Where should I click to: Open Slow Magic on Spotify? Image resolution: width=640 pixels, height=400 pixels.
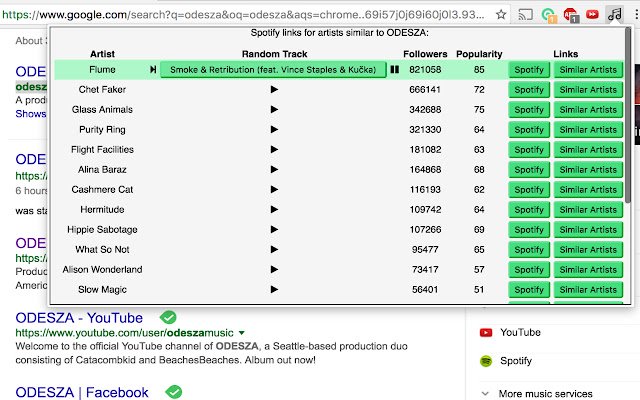529,290
